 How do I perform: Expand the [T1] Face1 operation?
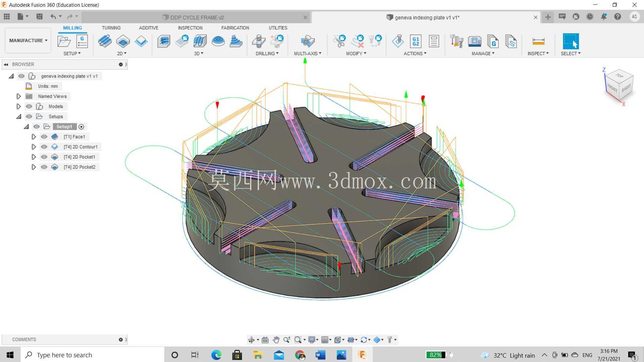34,137
